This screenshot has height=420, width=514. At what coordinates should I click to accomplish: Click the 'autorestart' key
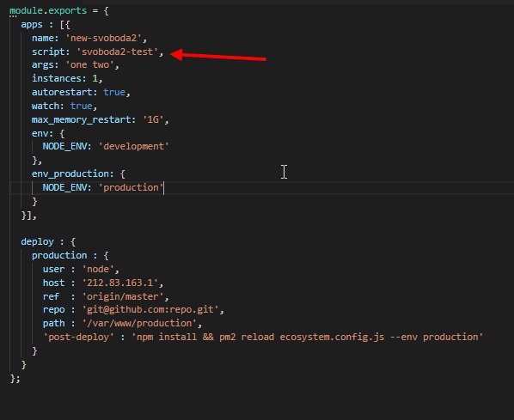(62, 93)
